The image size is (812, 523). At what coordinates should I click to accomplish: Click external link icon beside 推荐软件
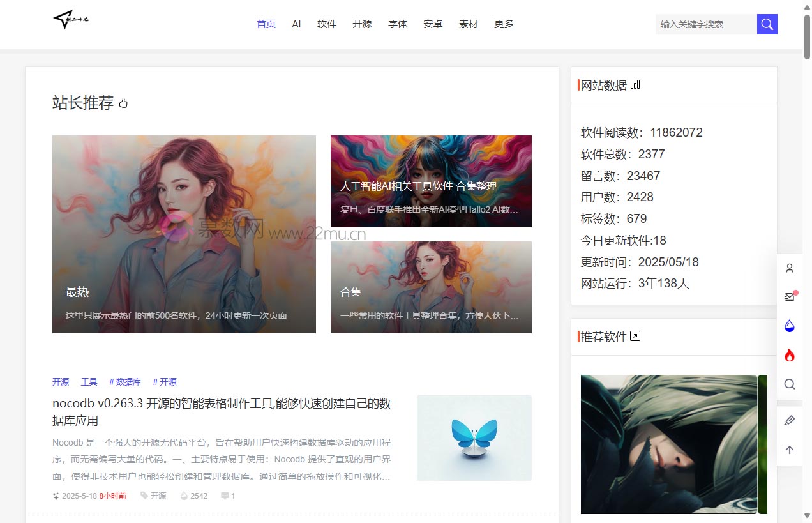pyautogui.click(x=635, y=336)
